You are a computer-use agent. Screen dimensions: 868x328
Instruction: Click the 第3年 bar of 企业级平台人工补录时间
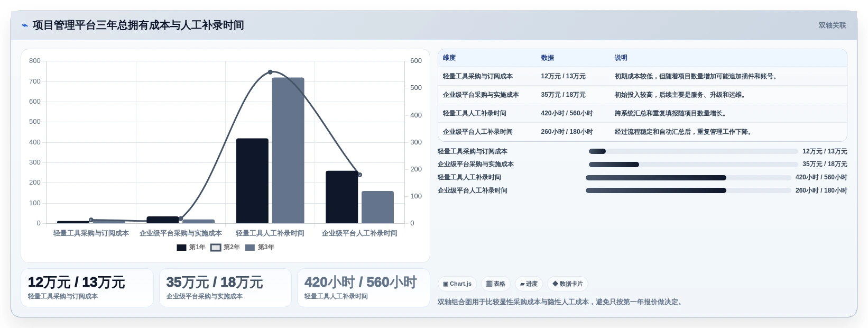tap(377, 207)
